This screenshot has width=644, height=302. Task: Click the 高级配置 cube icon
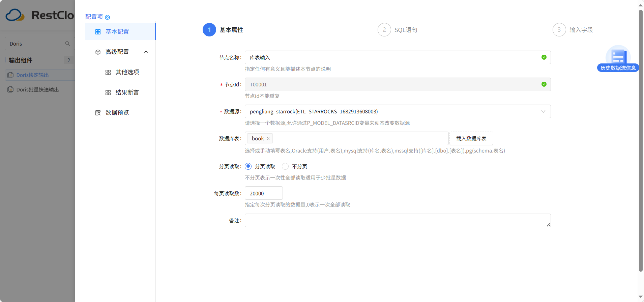click(x=98, y=52)
